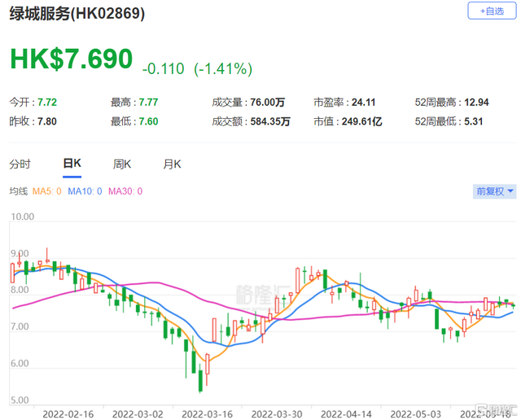Click 成交量 value 76.00万
The width and height of the screenshot is (521, 420).
tap(268, 103)
